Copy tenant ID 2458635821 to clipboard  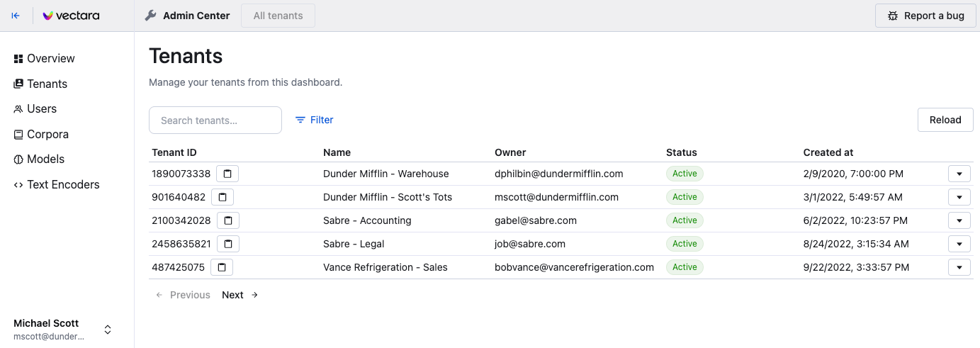pyautogui.click(x=228, y=244)
